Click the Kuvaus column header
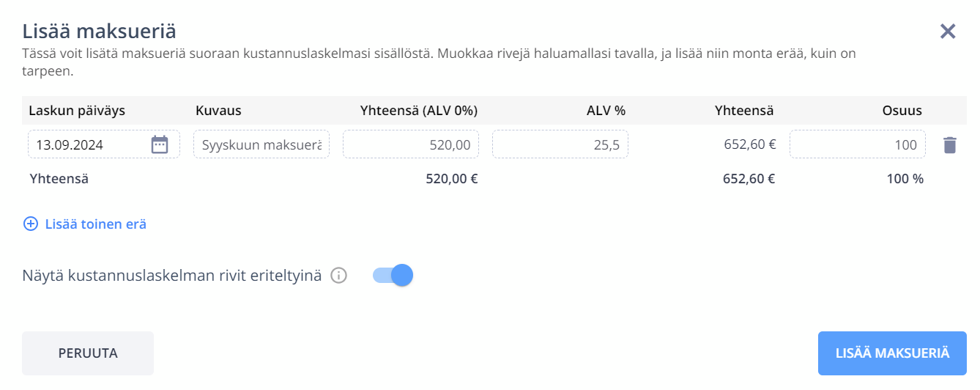 coord(218,111)
